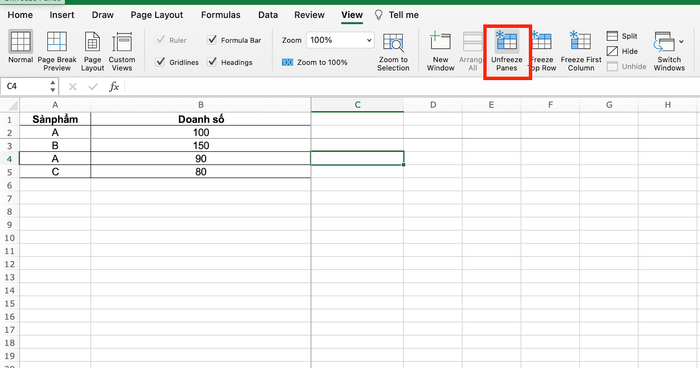The image size is (700, 368).
Task: Open the Draw tab
Action: pyautogui.click(x=103, y=15)
